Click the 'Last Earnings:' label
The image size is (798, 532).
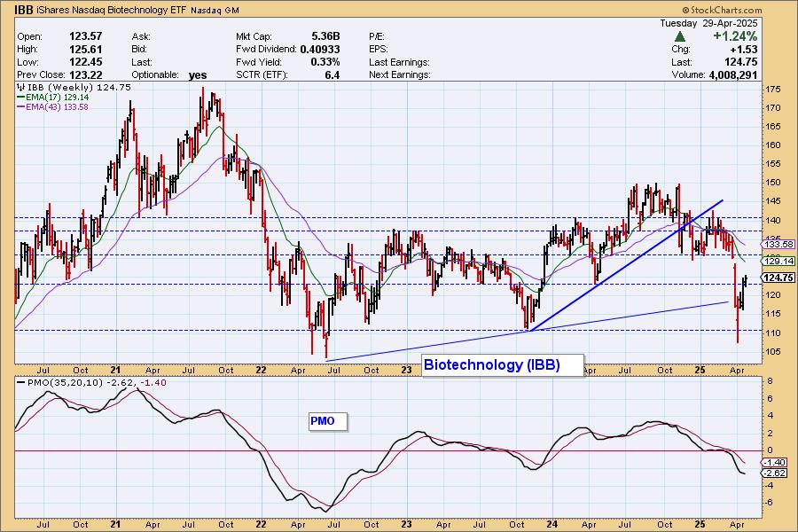point(400,62)
